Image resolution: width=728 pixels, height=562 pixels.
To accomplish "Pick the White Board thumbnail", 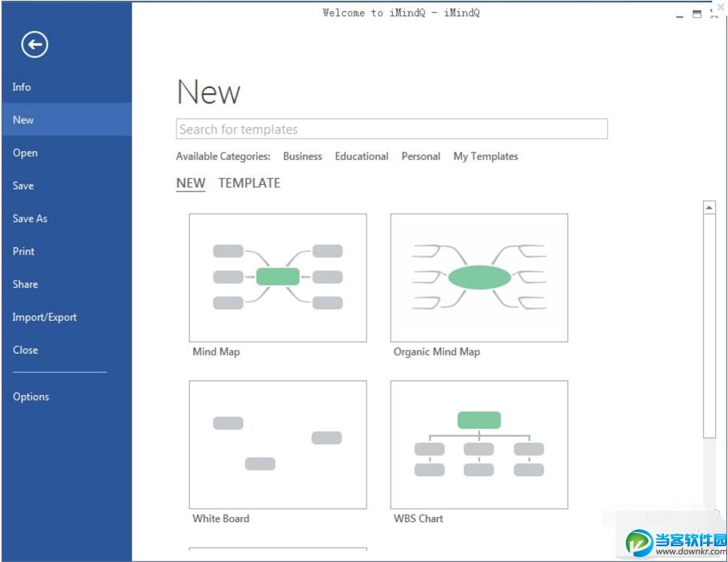I will pyautogui.click(x=278, y=445).
